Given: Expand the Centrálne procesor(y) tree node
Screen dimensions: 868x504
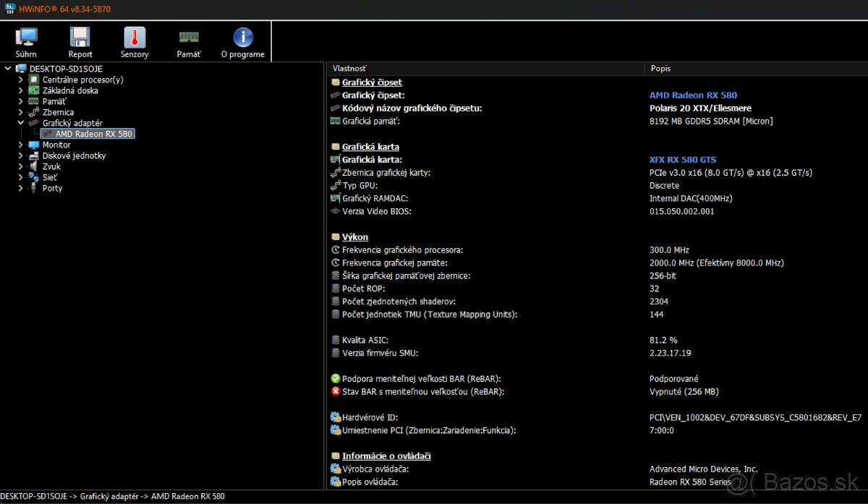Looking at the screenshot, I should click(20, 80).
